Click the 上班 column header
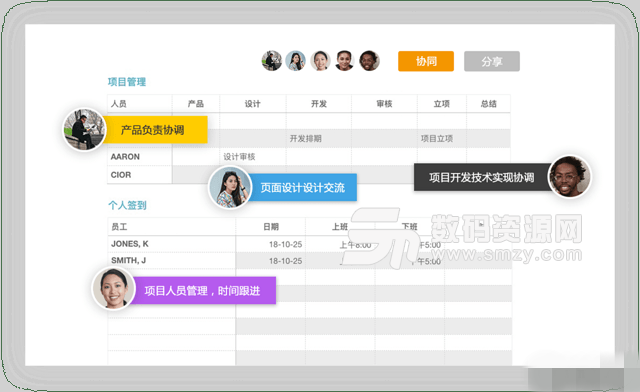The image size is (640, 392). 340,227
